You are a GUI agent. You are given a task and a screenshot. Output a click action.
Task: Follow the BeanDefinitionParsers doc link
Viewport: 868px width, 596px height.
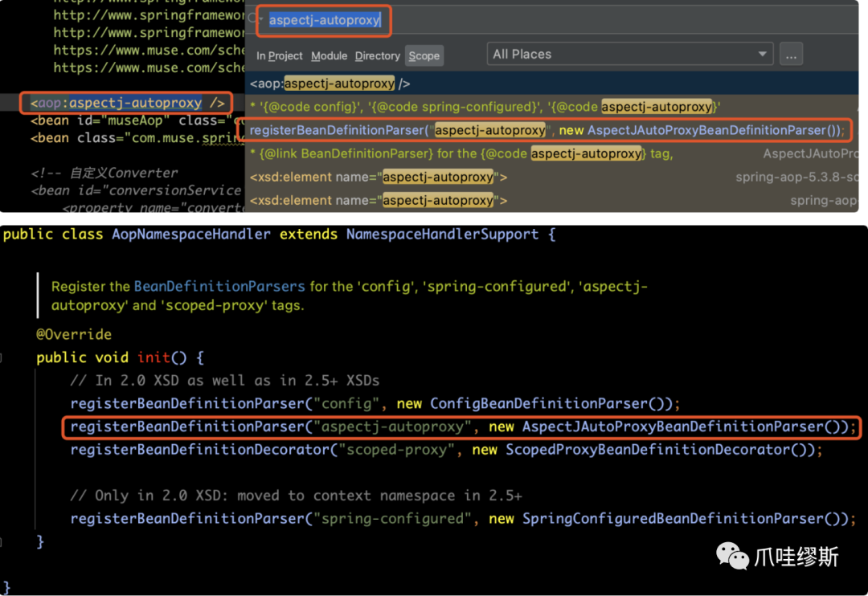[x=219, y=287]
